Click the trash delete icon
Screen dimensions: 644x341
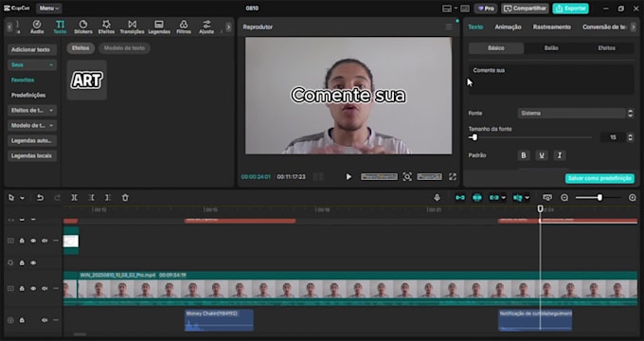pyautogui.click(x=125, y=198)
